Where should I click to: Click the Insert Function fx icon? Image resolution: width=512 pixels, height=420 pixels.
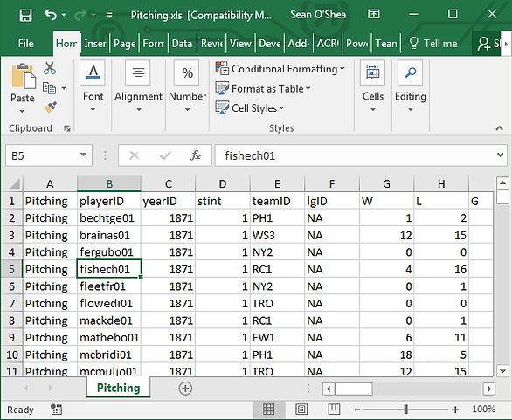click(x=196, y=155)
